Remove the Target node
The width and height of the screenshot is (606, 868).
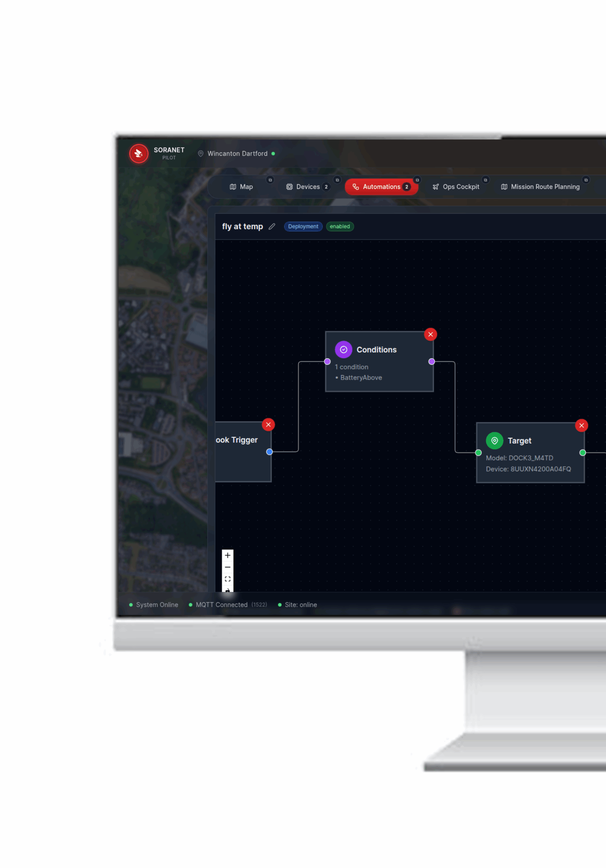click(581, 426)
